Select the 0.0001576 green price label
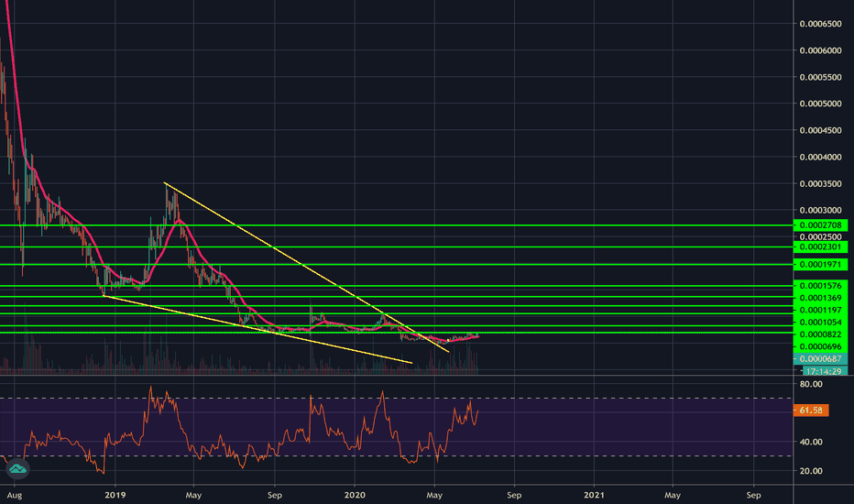 pyautogui.click(x=821, y=286)
